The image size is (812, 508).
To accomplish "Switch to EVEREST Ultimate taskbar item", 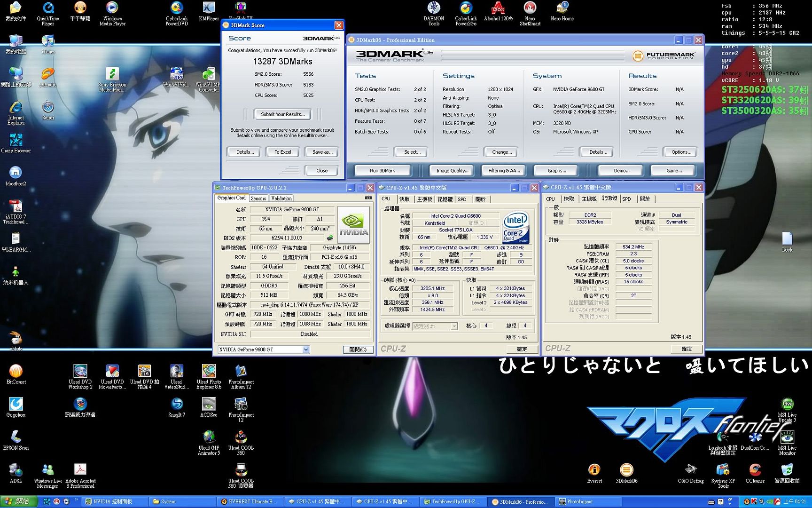I will point(250,502).
